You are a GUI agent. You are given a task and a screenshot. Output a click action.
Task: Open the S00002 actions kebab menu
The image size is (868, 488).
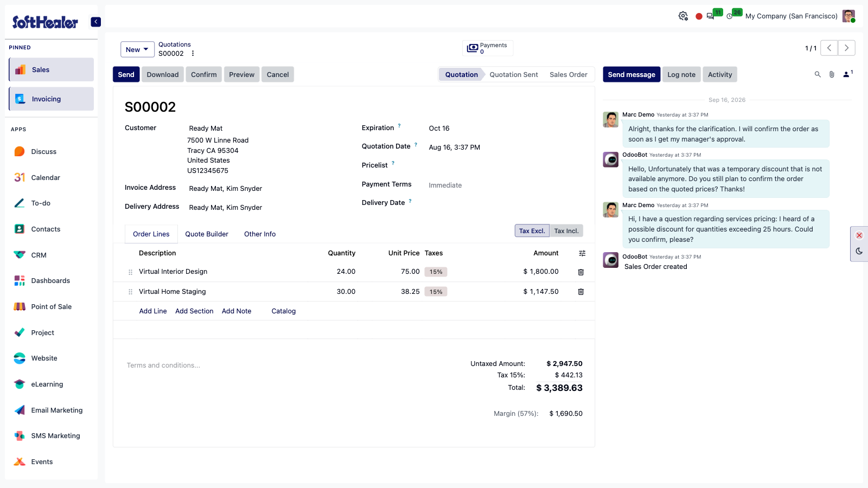[193, 54]
